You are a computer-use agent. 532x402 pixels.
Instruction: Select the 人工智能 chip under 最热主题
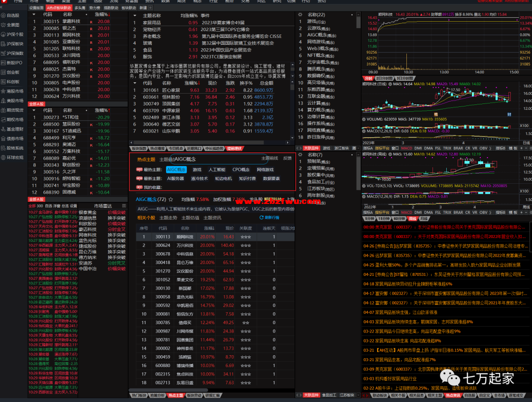point(217,169)
